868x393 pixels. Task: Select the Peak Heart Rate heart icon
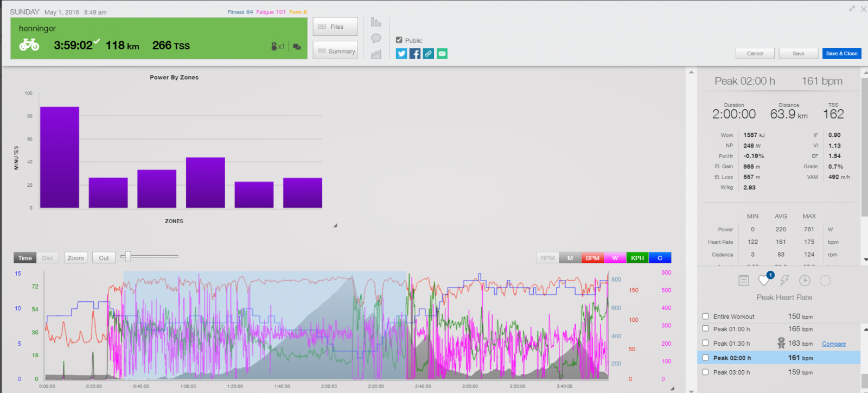pos(764,281)
